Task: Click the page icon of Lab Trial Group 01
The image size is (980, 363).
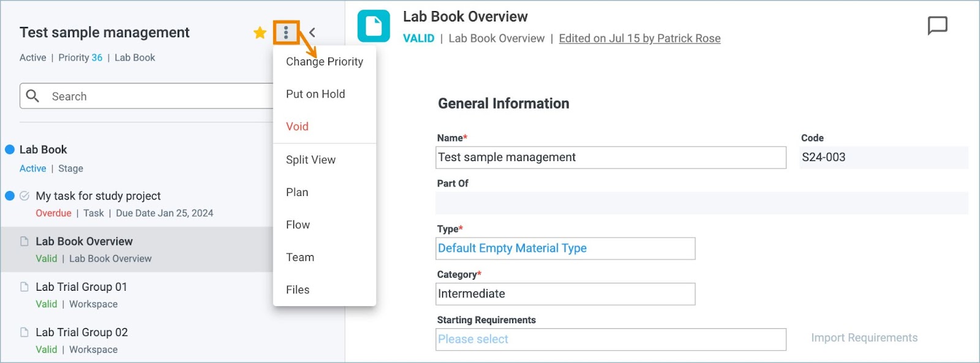Action: tap(24, 286)
